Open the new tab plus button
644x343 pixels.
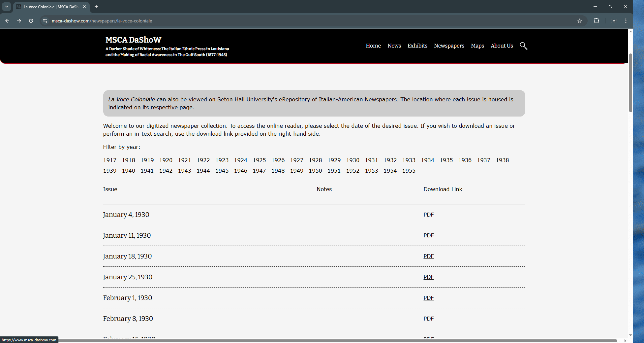pyautogui.click(x=96, y=7)
